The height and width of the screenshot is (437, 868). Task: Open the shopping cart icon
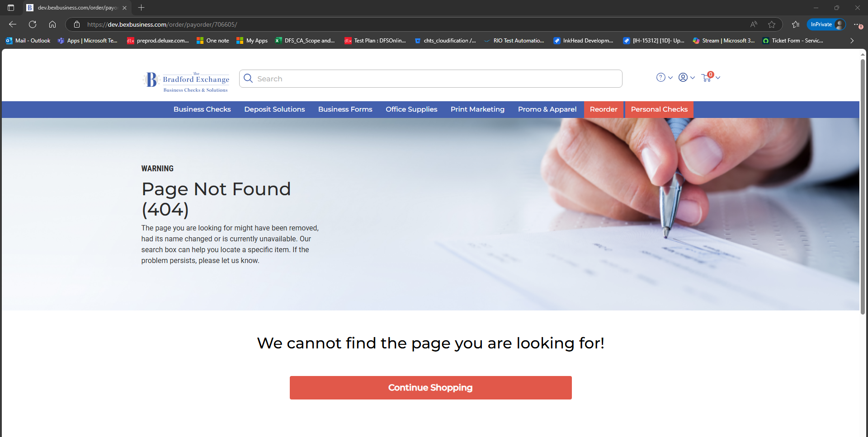click(x=707, y=78)
